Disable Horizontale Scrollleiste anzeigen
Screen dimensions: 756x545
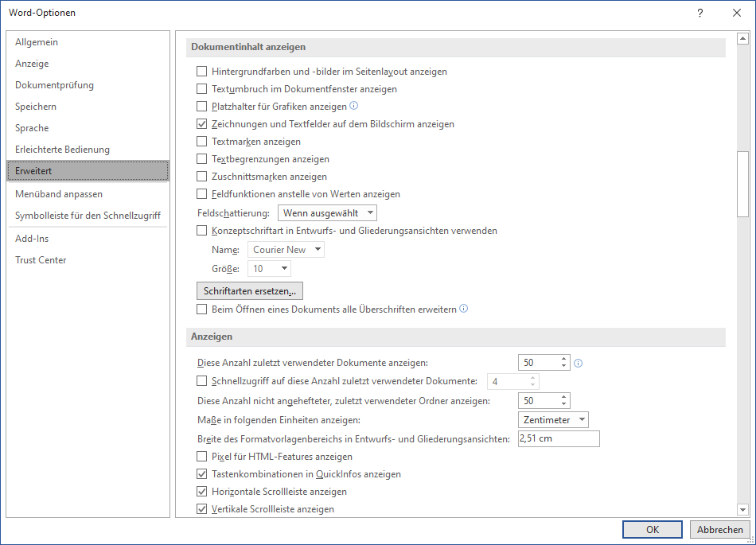point(201,492)
